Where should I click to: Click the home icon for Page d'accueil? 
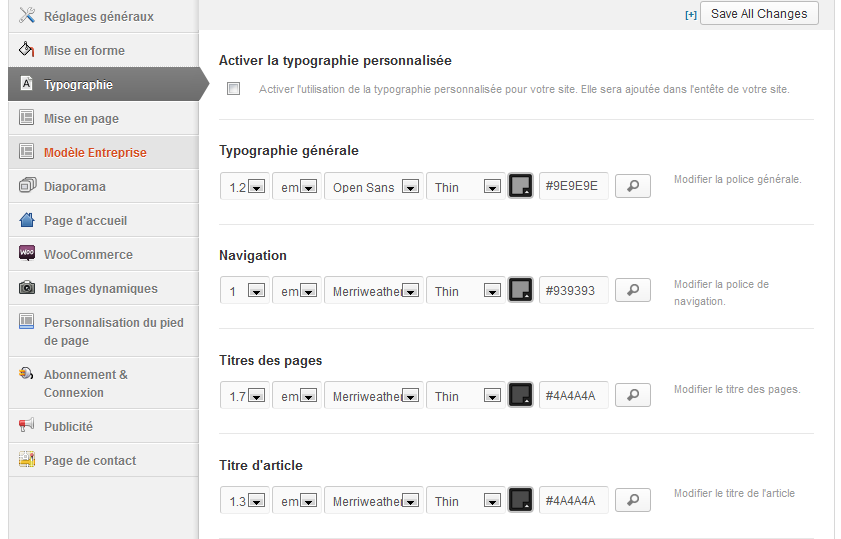tap(27, 220)
